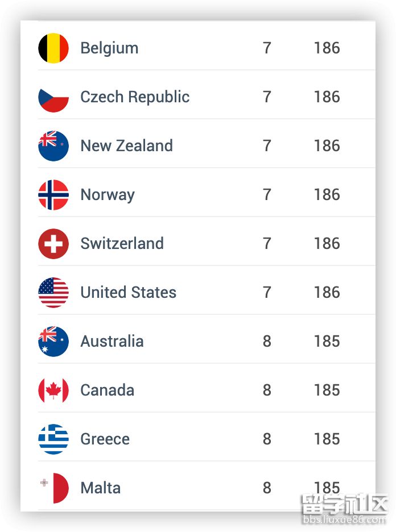Screen dimensions: 396x532
Task: Open the Czech Republic entry
Action: click(x=135, y=97)
